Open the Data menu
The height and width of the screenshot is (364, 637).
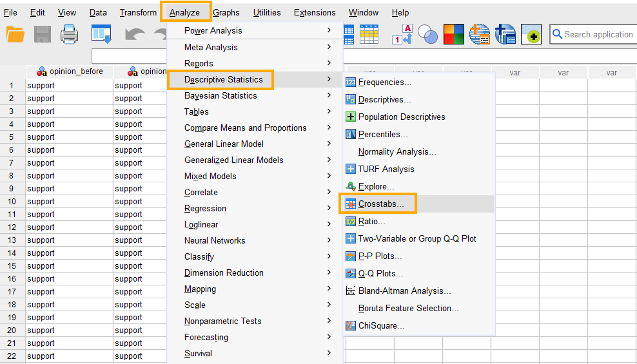tap(98, 13)
